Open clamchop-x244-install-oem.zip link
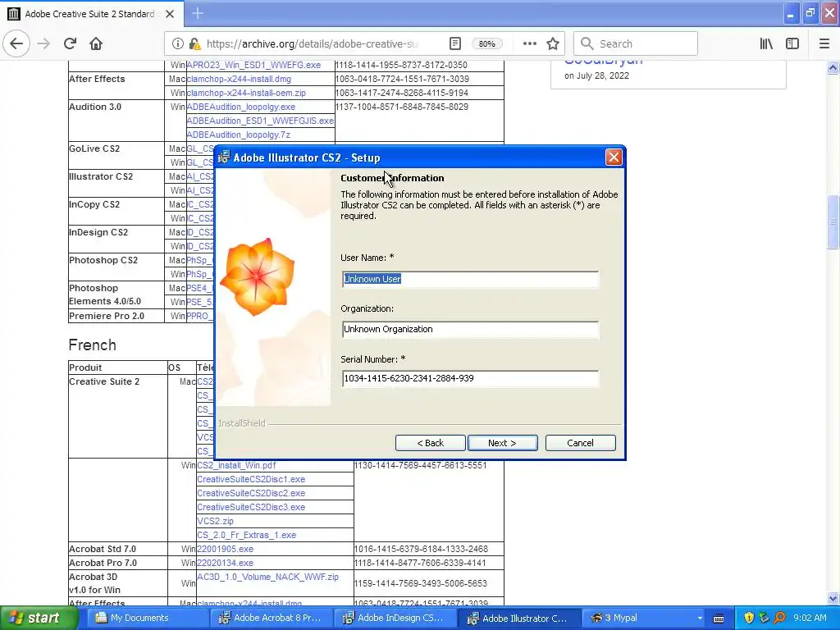Screen dimensions: 840x630 point(246,93)
